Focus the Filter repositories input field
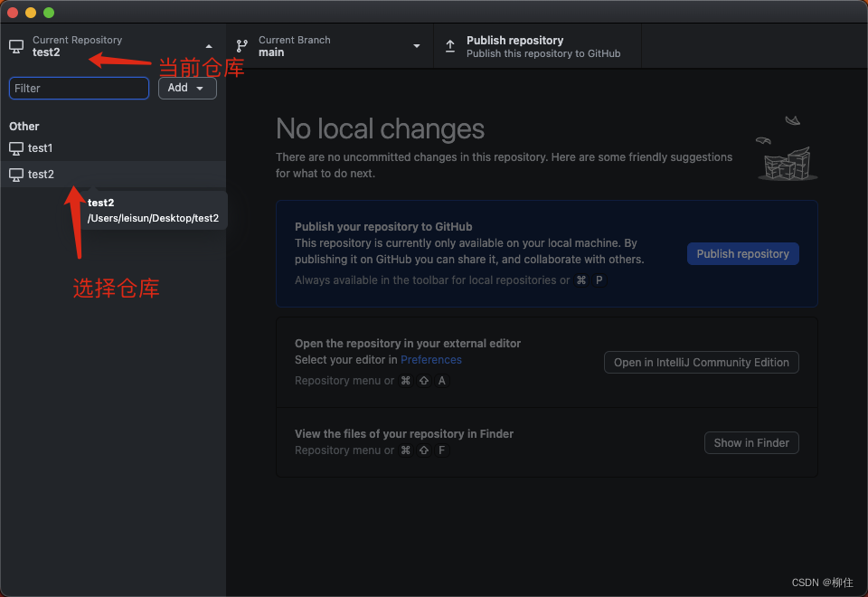This screenshot has width=868, height=597. (x=80, y=88)
